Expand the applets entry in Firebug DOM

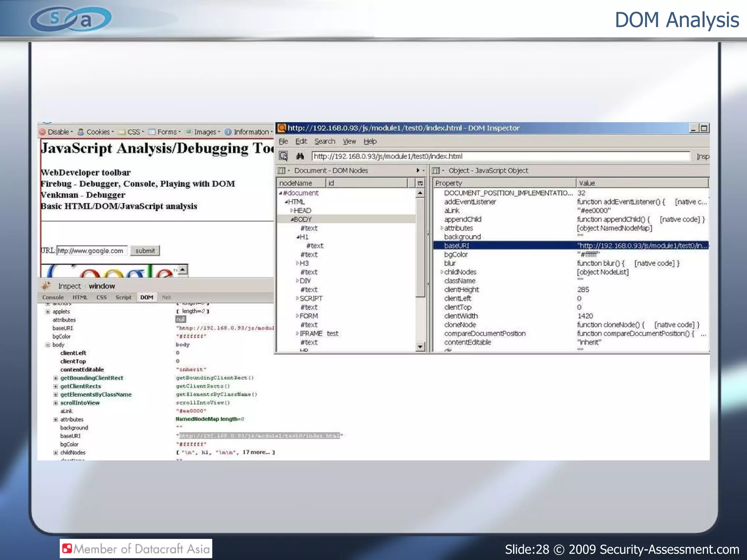click(48, 312)
